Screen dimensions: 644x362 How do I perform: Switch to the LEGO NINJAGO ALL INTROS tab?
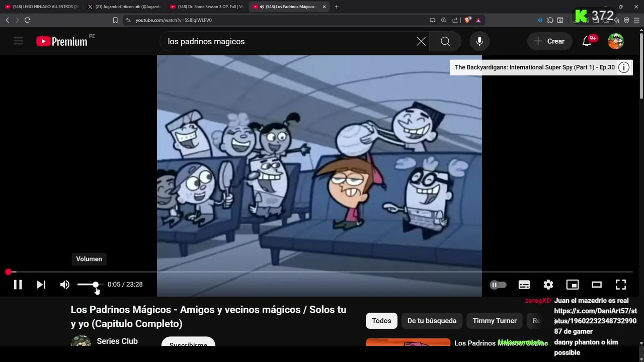42,7
